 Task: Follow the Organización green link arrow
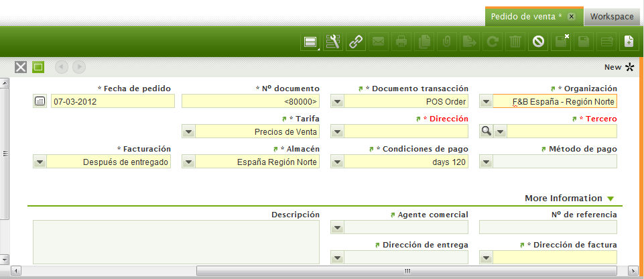(x=553, y=89)
